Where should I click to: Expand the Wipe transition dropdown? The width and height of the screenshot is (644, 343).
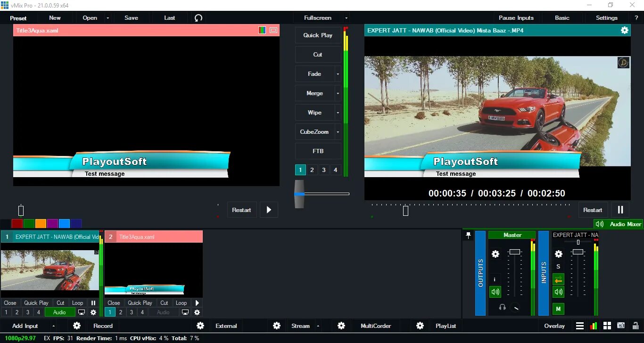[338, 113]
